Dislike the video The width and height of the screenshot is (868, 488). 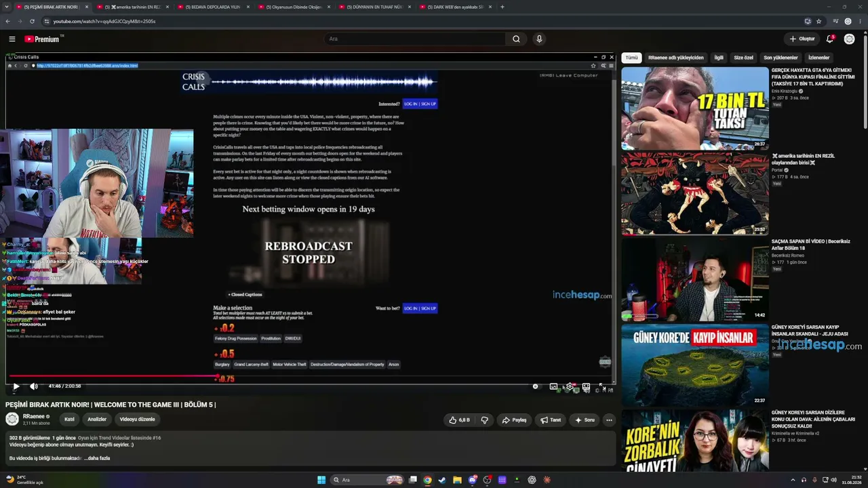click(x=484, y=420)
